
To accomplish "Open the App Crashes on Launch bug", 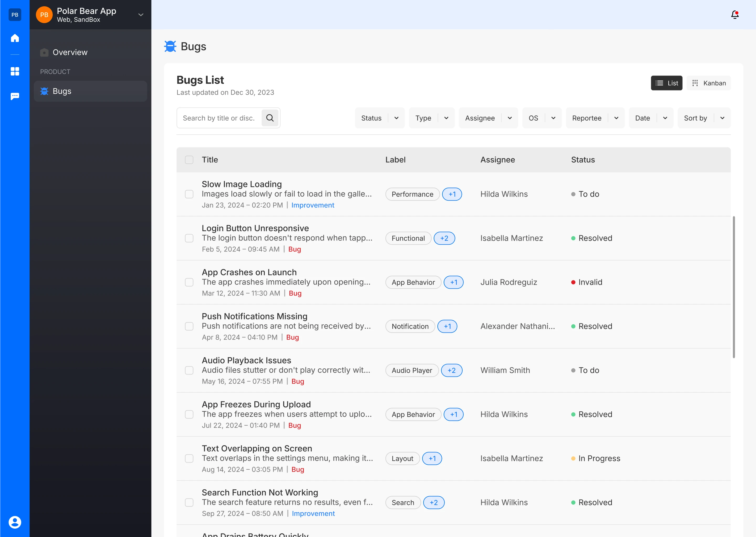I will (x=249, y=272).
